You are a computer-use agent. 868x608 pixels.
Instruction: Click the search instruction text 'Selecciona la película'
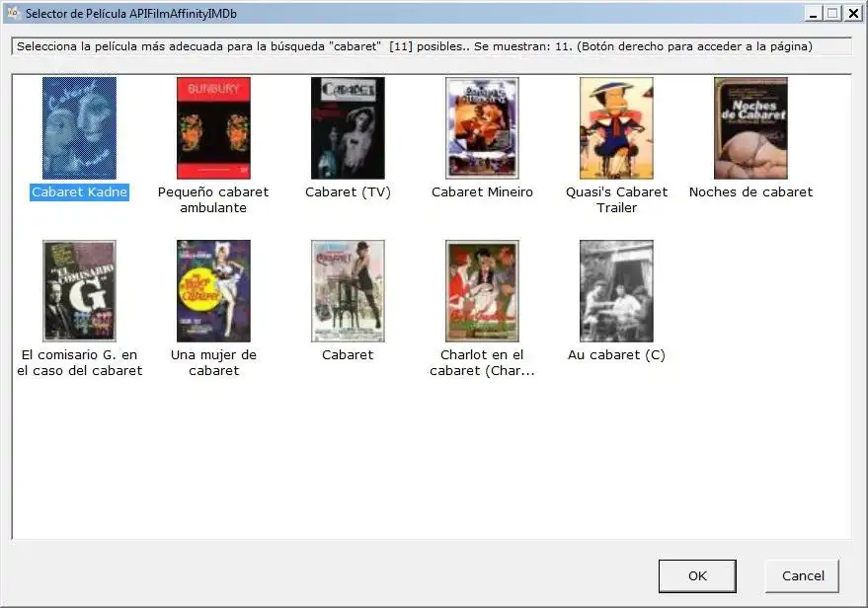pyautogui.click(x=414, y=46)
